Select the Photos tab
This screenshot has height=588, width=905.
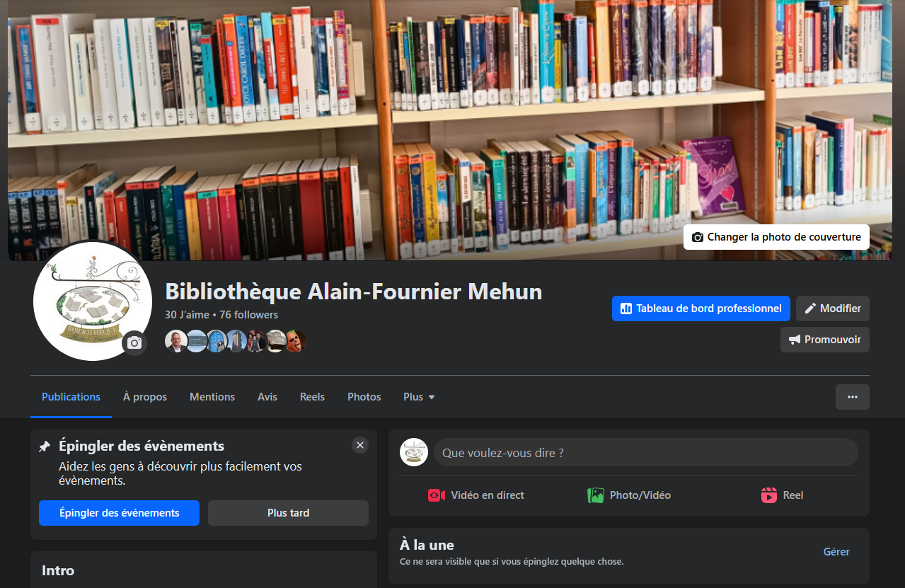click(364, 397)
